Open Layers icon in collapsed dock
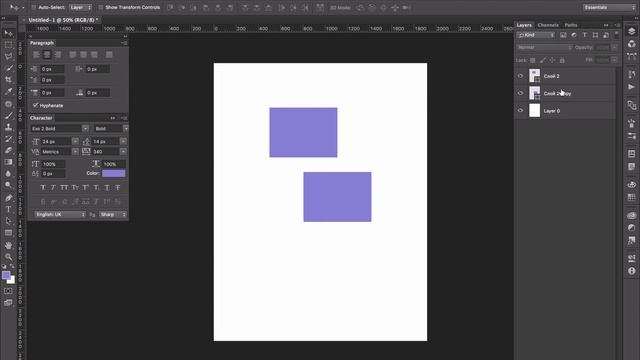The image size is (640, 360). (x=631, y=31)
